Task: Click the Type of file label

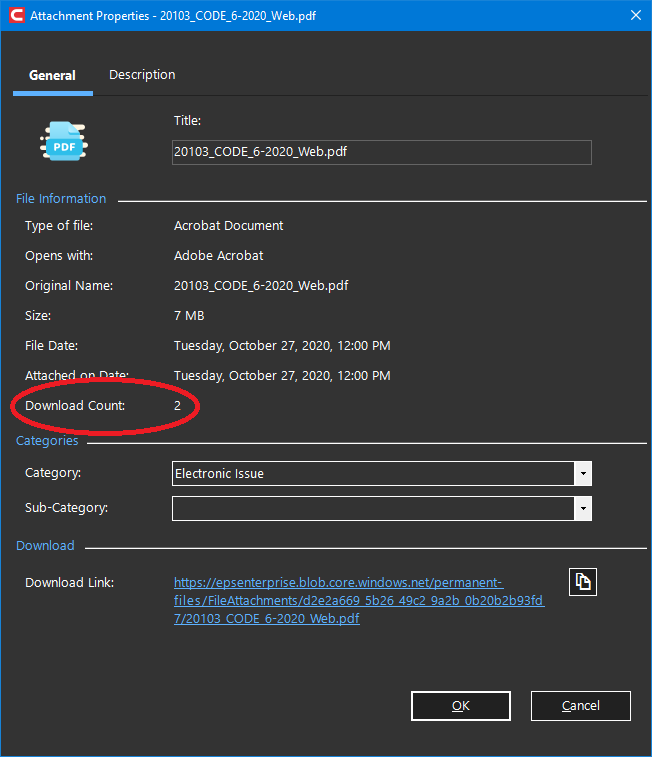Action: tap(59, 226)
